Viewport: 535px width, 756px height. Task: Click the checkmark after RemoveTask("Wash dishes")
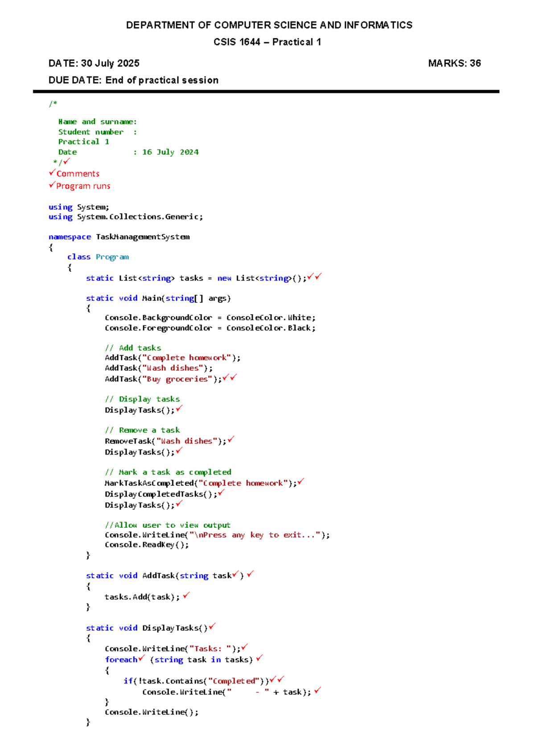pyautogui.click(x=230, y=440)
